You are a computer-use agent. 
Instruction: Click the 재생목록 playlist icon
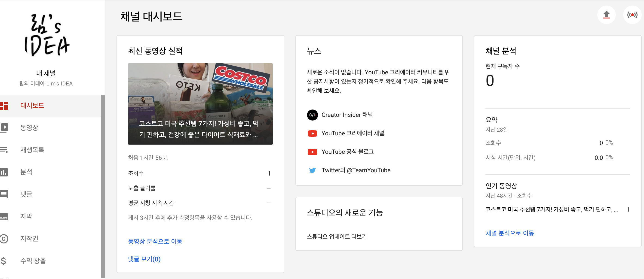(4, 150)
